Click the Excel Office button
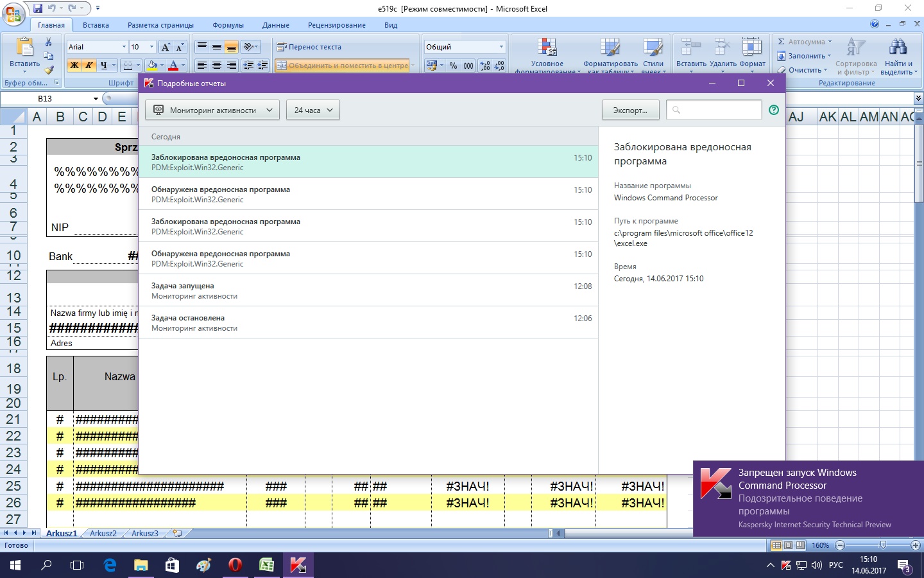This screenshot has height=578, width=924. (x=13, y=14)
